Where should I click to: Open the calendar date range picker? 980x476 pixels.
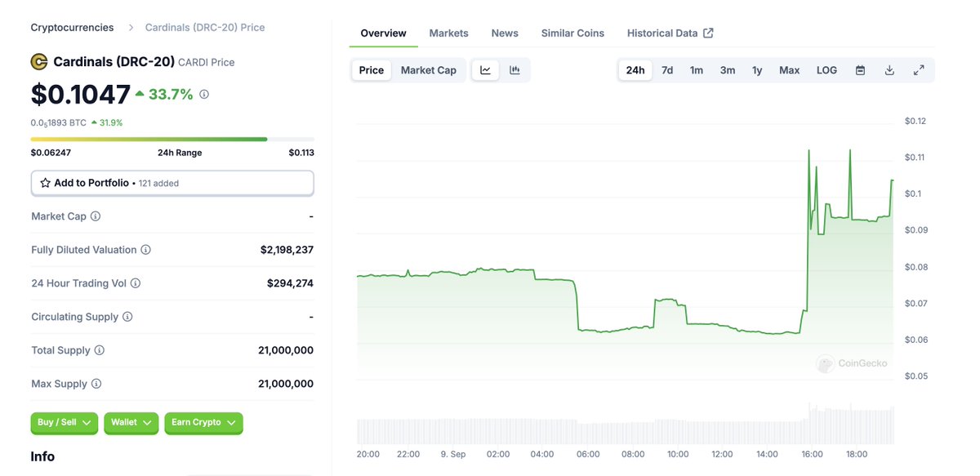[x=860, y=70]
